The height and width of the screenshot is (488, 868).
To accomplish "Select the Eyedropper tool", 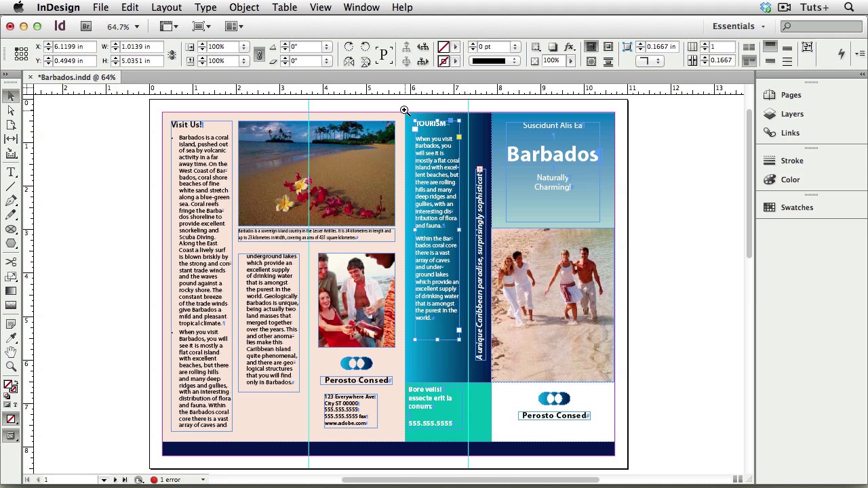I will 11,338.
